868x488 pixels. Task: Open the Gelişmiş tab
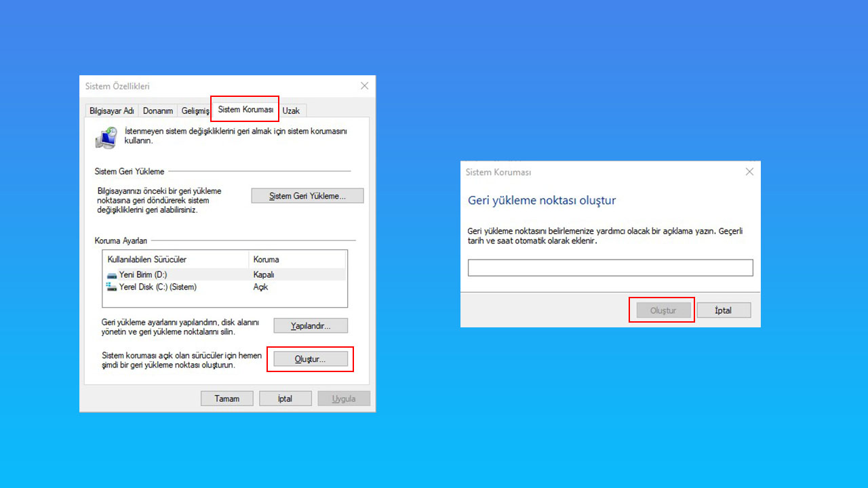click(195, 110)
